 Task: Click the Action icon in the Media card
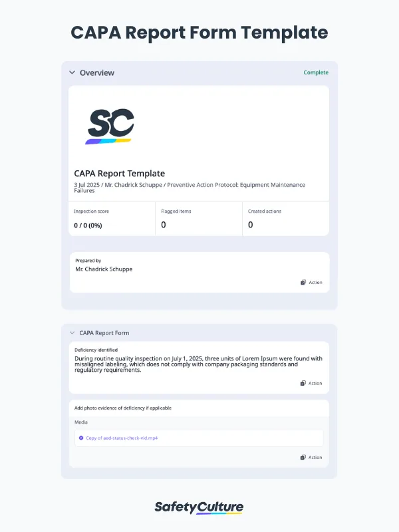303,458
